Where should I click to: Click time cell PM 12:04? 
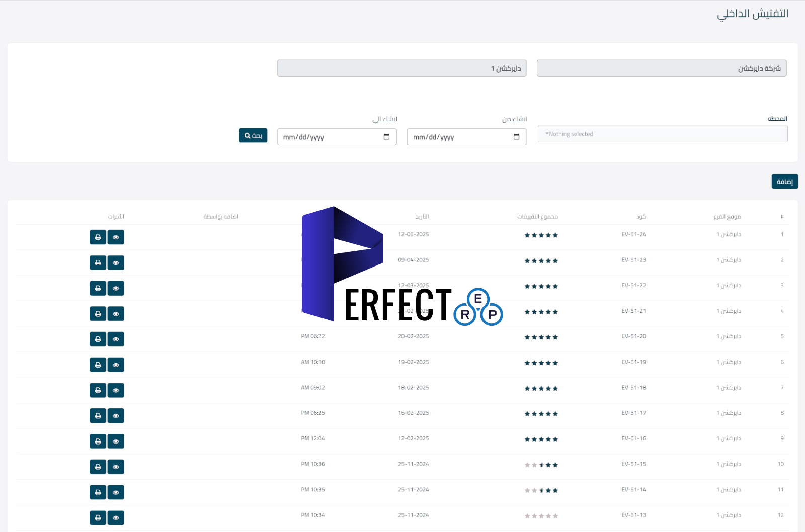click(313, 438)
